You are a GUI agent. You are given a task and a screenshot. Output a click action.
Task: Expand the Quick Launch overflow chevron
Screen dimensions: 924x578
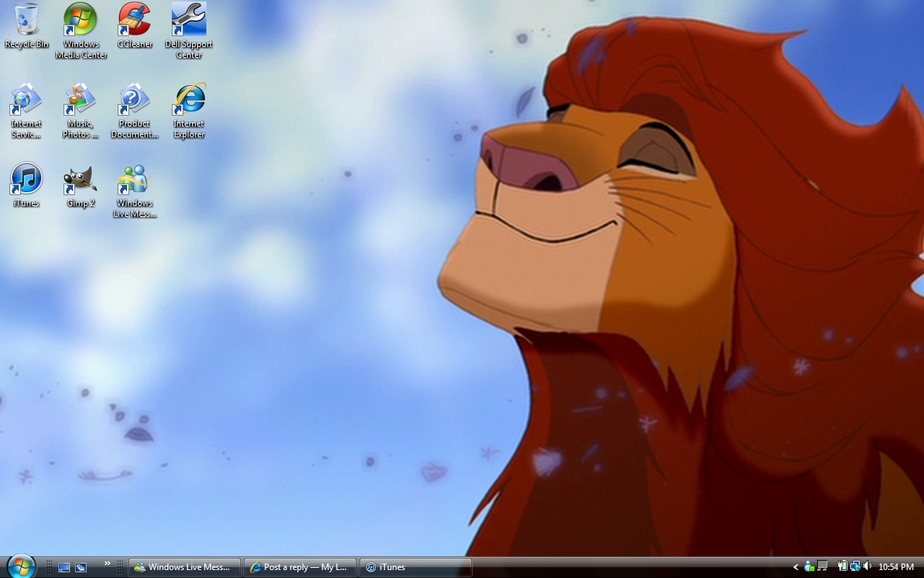click(108, 563)
